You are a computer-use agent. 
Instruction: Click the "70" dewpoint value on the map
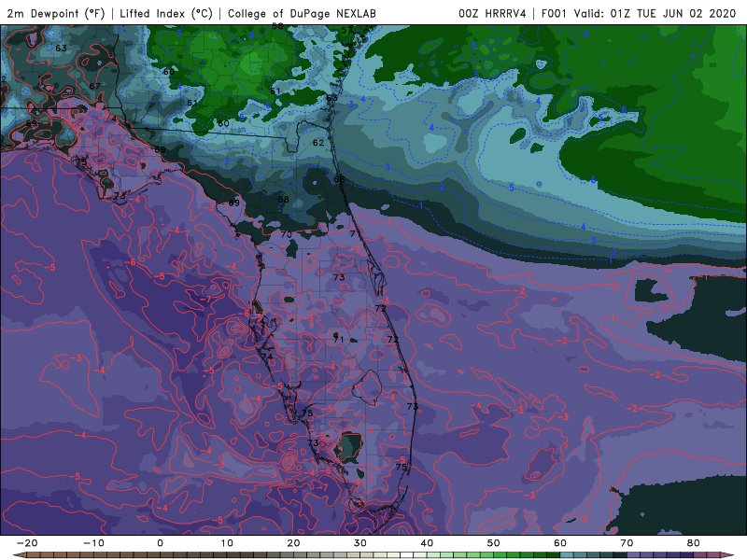pyautogui.click(x=286, y=234)
